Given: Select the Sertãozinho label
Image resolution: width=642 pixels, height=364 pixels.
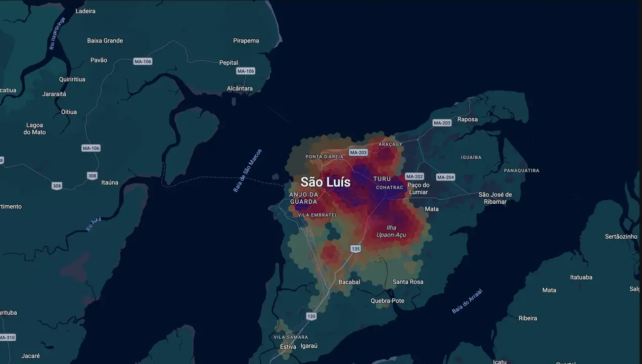Looking at the screenshot, I should pos(621,237).
